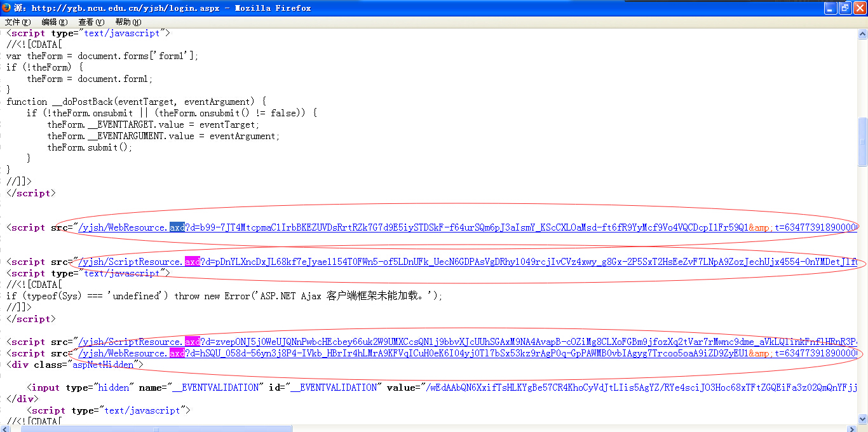Open ScriptResource.axd link starting d=zvepONJ5

point(468,342)
